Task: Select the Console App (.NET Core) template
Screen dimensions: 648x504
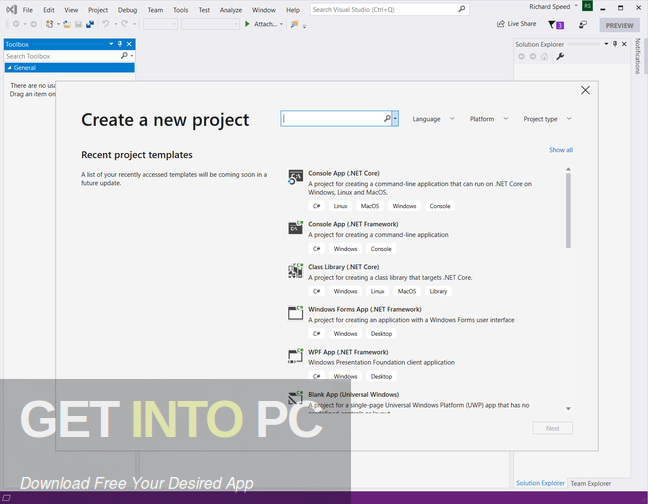Action: [424, 190]
